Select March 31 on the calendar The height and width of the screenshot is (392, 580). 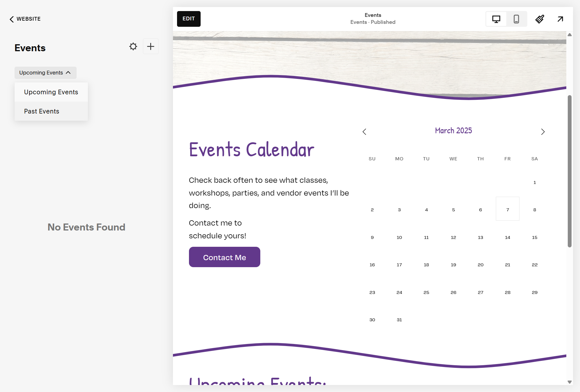coord(399,320)
